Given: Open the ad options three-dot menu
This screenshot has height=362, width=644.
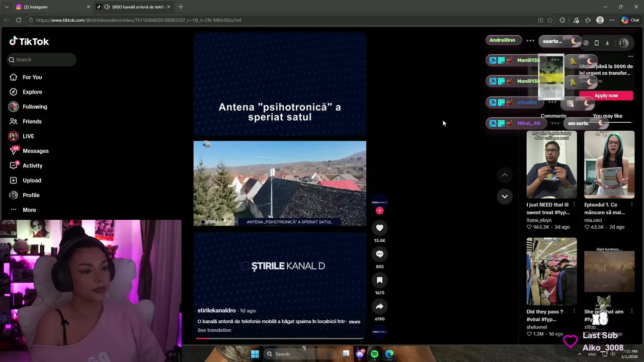Looking at the screenshot, I should pyautogui.click(x=630, y=56).
